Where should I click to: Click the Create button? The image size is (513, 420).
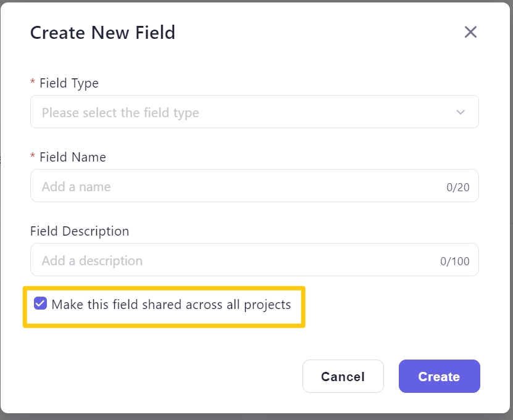[x=439, y=376]
